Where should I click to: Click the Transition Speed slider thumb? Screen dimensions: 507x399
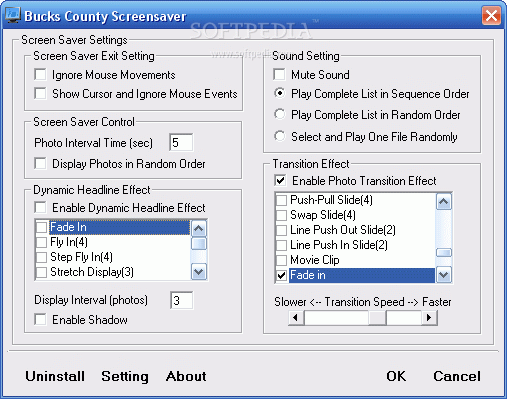377,317
